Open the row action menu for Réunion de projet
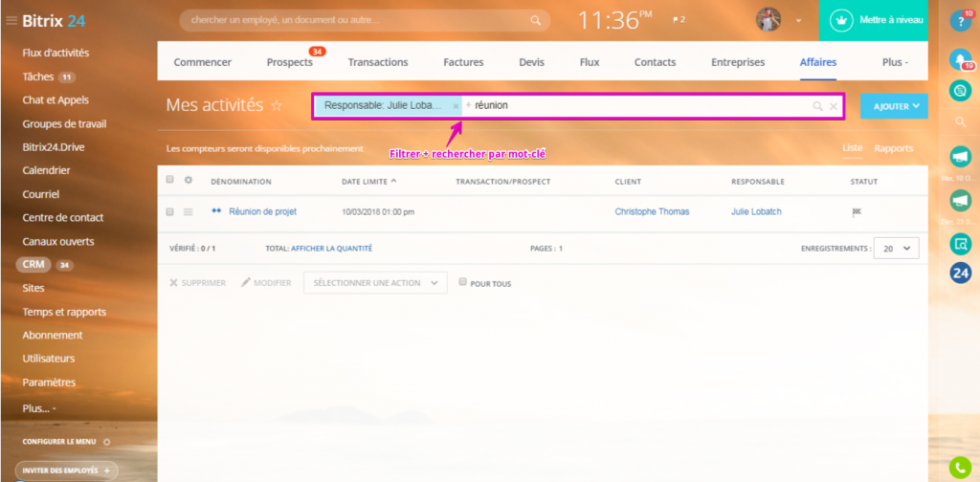This screenshot has height=482, width=980. (x=189, y=212)
